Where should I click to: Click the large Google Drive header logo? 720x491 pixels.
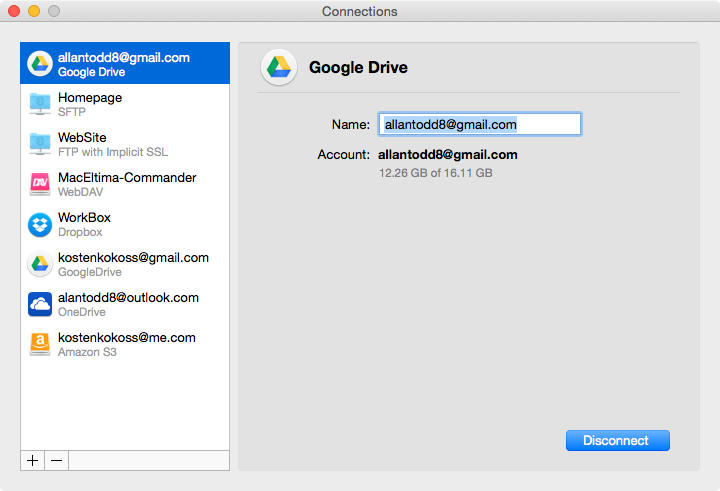[279, 68]
